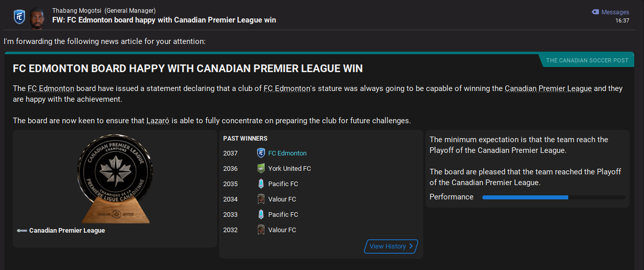Screen dimensions: 644x270
Task: Click the FC Edmonton club badge in header
Action: 19,16
